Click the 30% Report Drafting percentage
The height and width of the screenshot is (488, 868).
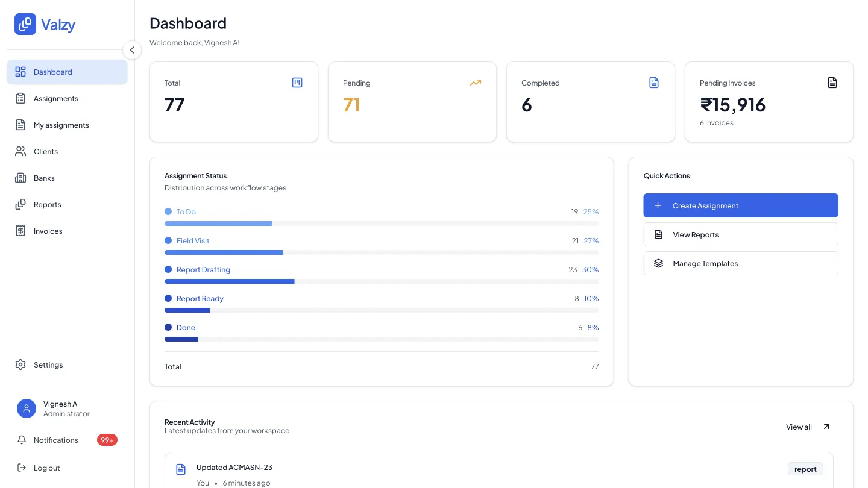tap(591, 270)
